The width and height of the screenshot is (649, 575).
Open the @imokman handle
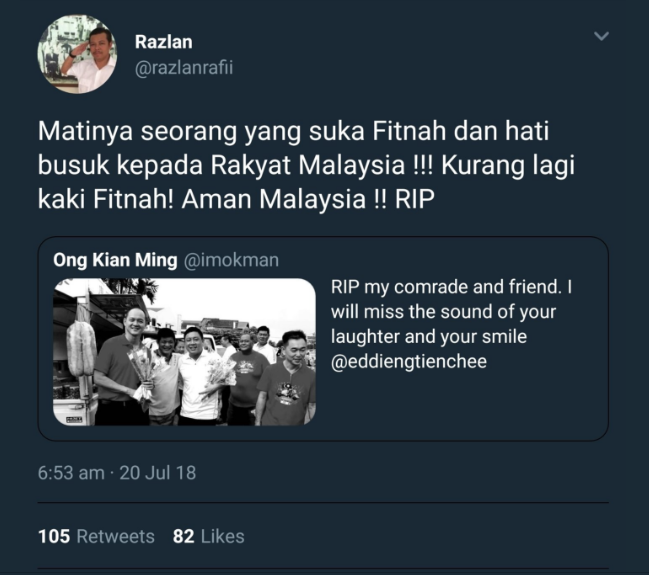point(231,260)
